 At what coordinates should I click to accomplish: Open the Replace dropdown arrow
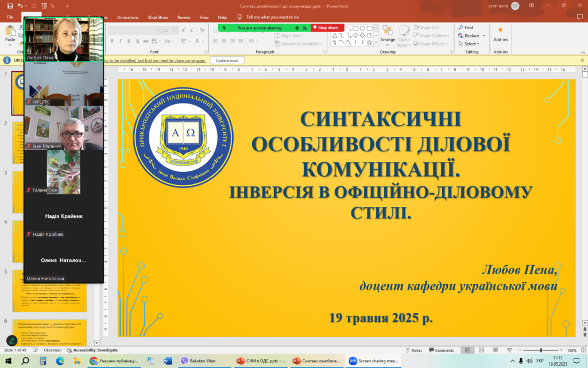pyautogui.click(x=484, y=36)
